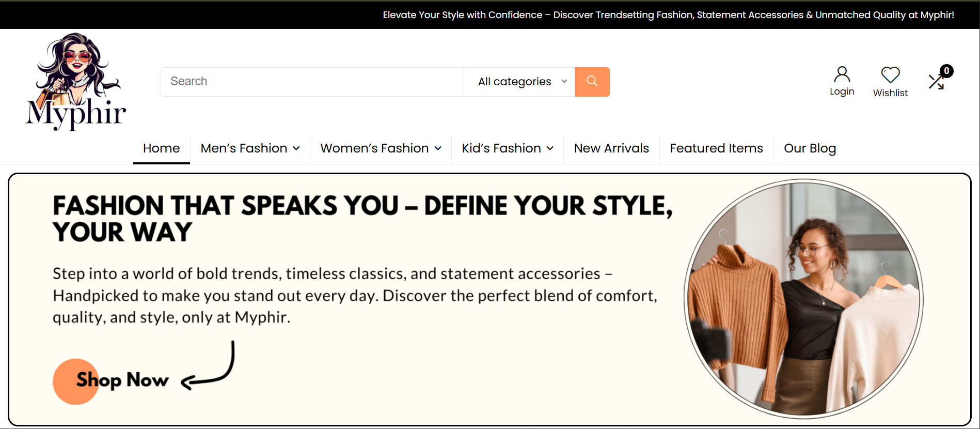Screen dimensions: 980x429
Task: Click the Login text link
Action: [x=842, y=91]
